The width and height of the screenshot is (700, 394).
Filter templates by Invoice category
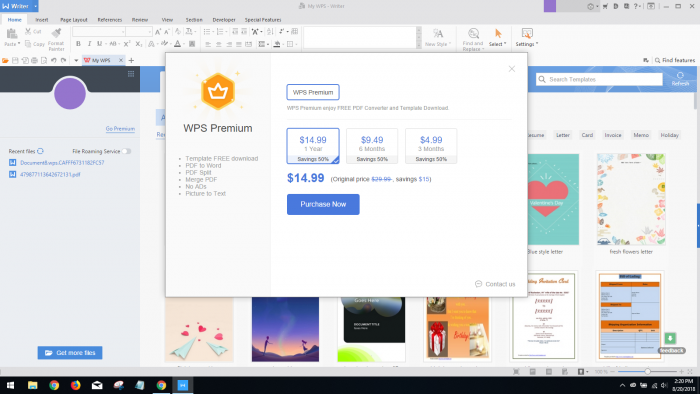(x=612, y=135)
